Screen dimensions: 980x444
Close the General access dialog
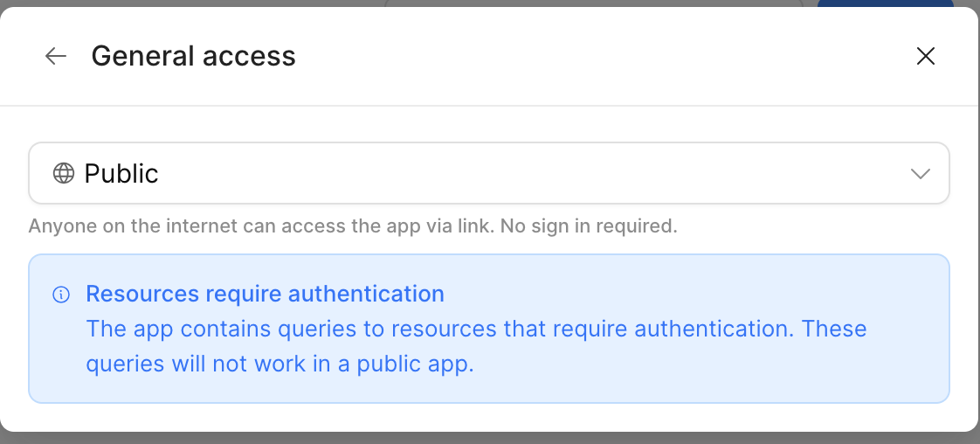point(925,57)
